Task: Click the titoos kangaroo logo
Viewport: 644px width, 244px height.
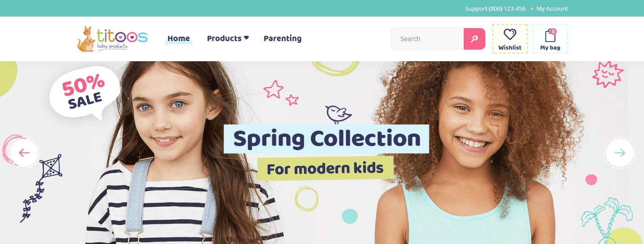Action: (112, 39)
